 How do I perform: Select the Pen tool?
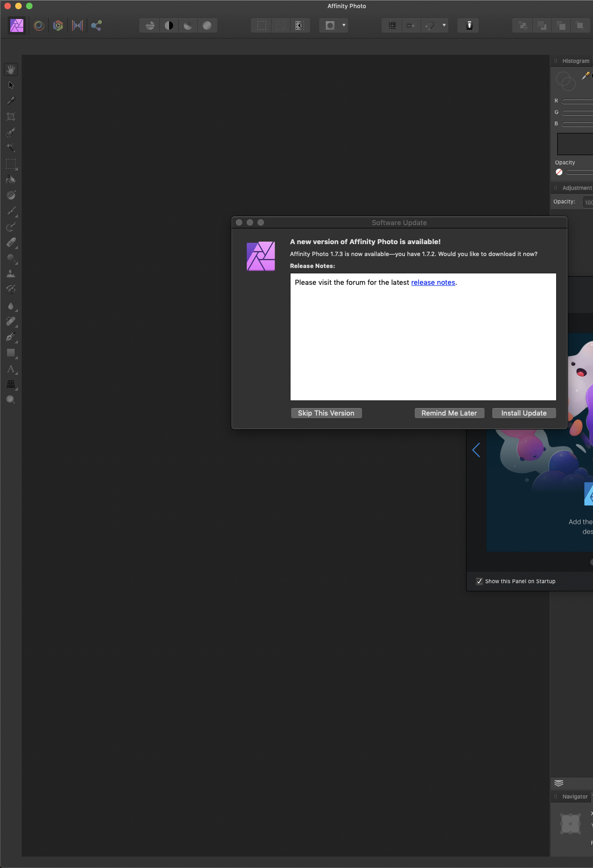pos(11,337)
